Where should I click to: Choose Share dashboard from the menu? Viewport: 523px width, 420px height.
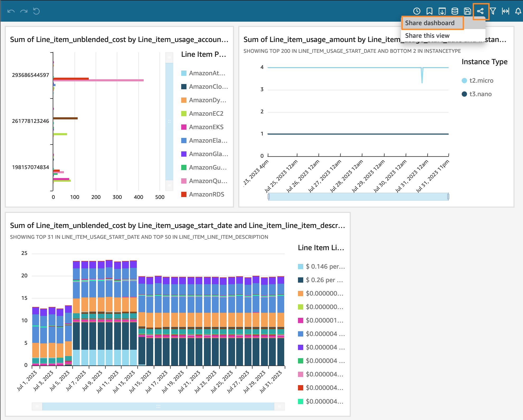point(430,23)
